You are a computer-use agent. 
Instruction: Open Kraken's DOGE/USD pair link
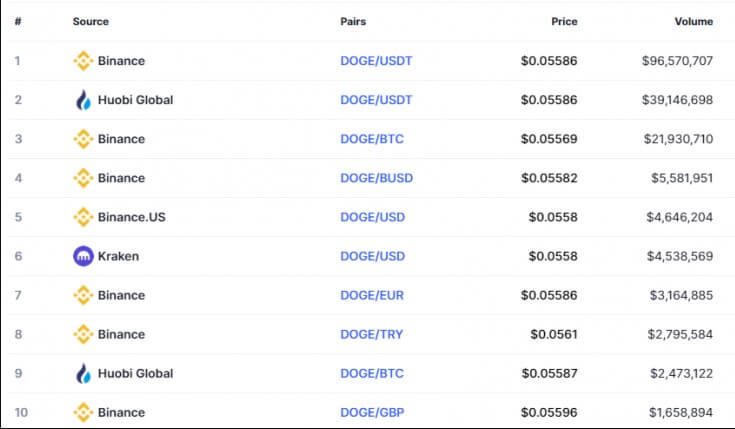pos(373,256)
